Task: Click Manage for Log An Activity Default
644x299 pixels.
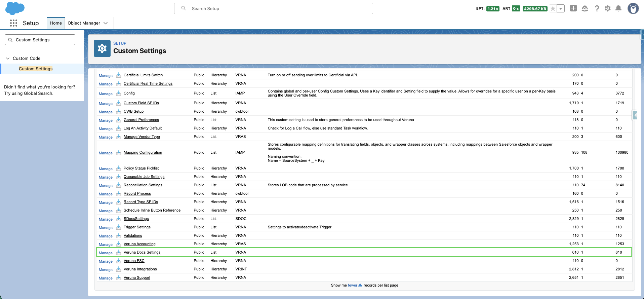Action: [x=106, y=129]
